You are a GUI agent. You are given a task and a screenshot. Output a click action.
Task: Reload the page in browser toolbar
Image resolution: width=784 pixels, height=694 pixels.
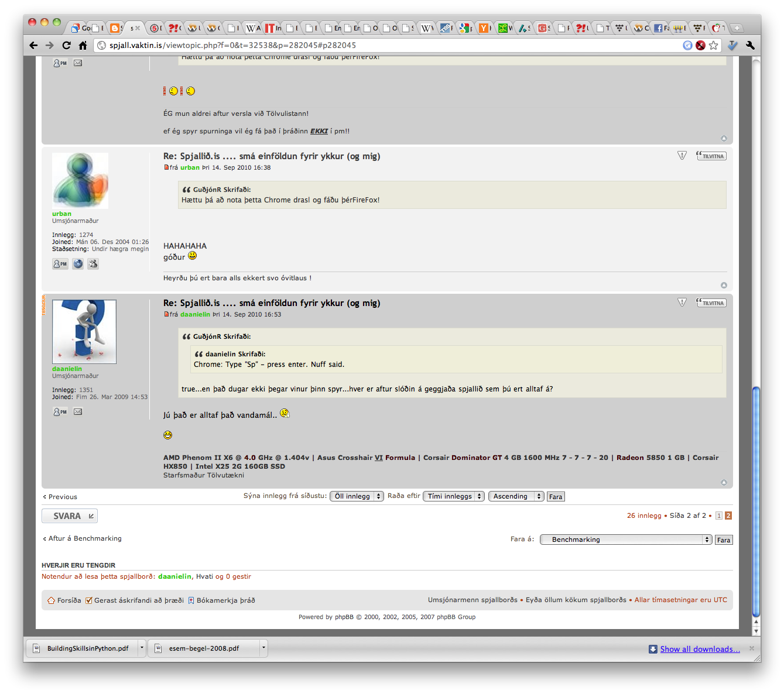click(x=66, y=46)
